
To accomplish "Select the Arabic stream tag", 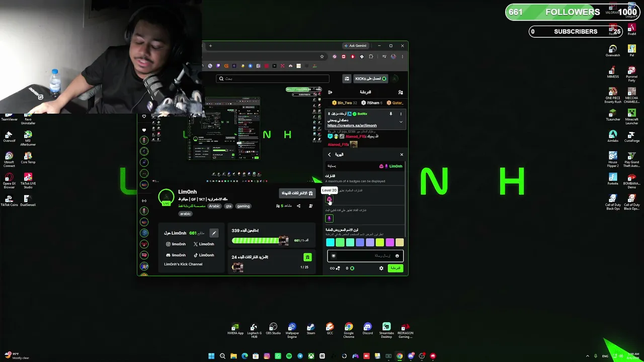I will pos(214,206).
